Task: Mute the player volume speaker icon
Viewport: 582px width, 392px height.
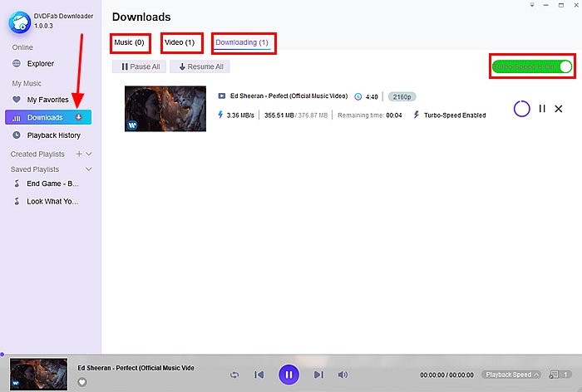Action: tap(343, 375)
